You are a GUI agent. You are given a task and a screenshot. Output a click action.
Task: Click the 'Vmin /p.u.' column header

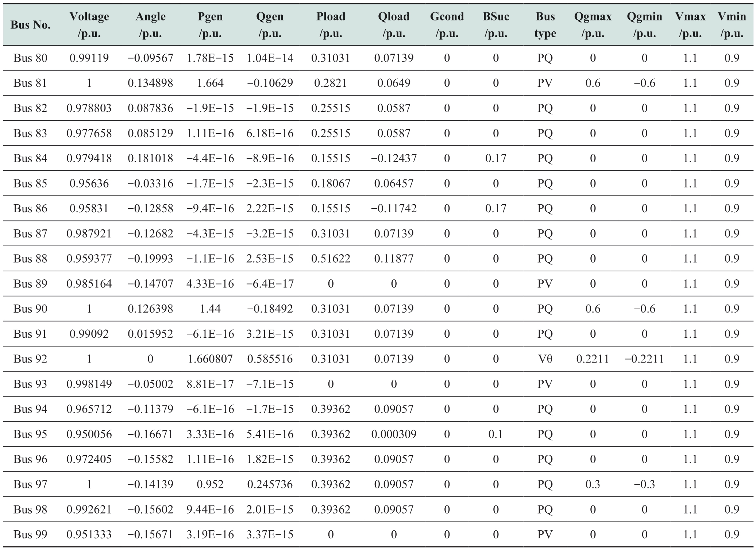point(732,25)
